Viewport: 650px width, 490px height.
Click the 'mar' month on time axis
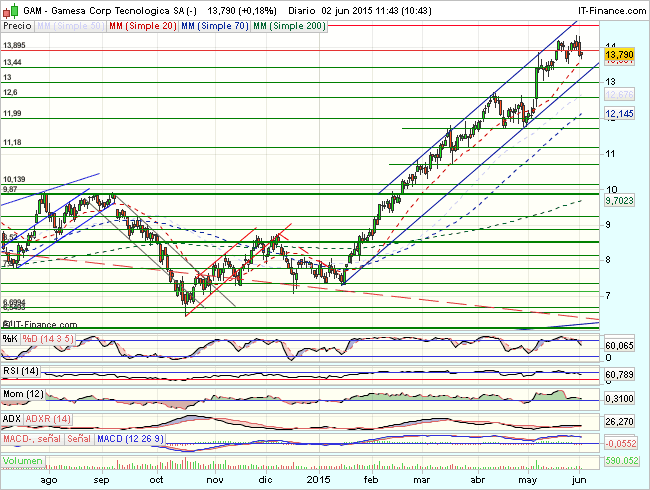pos(422,480)
